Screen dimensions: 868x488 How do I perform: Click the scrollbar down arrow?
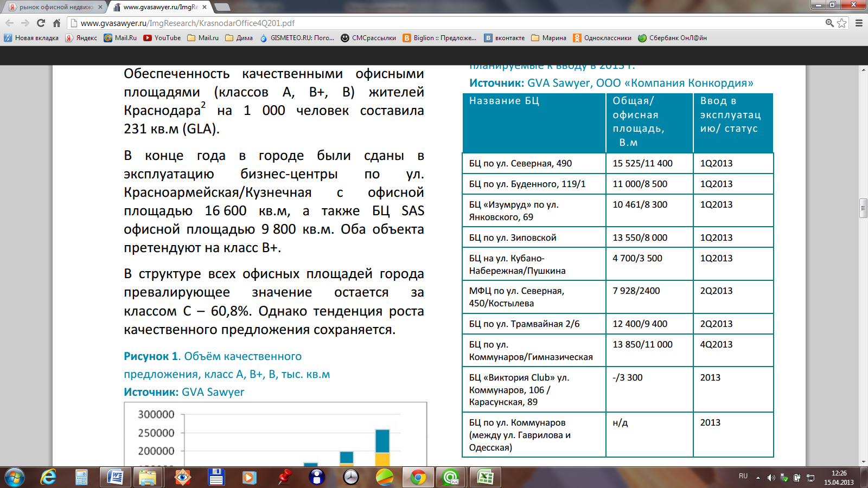click(x=864, y=462)
